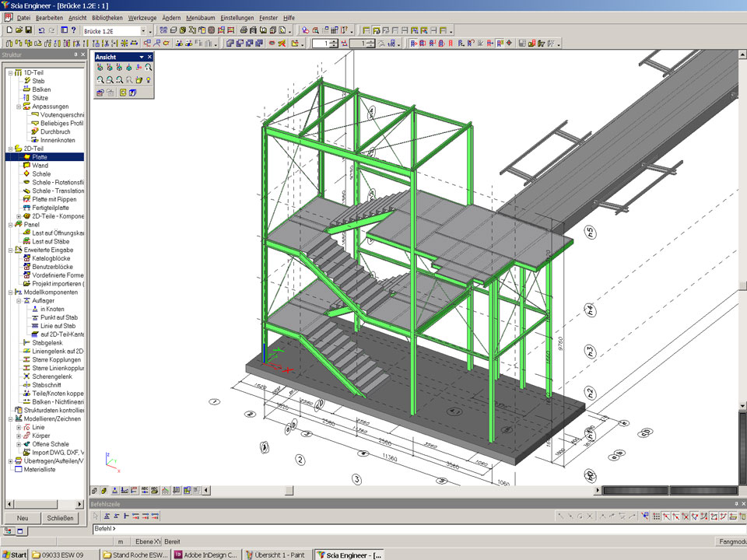
Task: Open the Einstellungen menu
Action: click(237, 17)
